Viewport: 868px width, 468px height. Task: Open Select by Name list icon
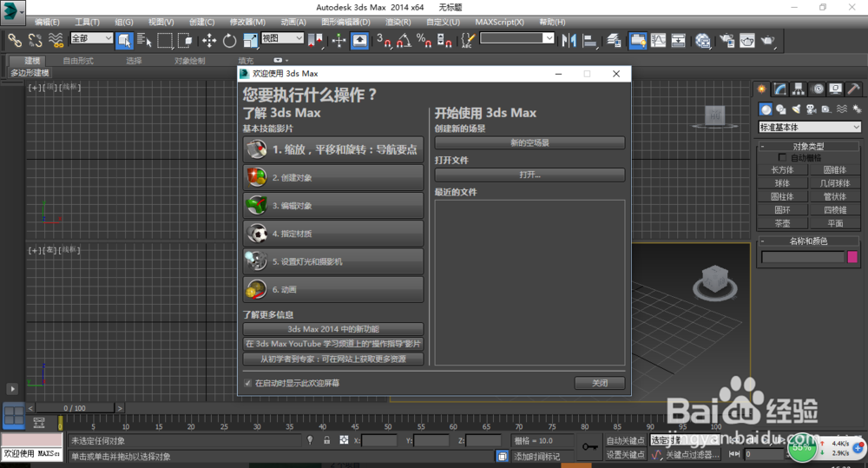(144, 41)
